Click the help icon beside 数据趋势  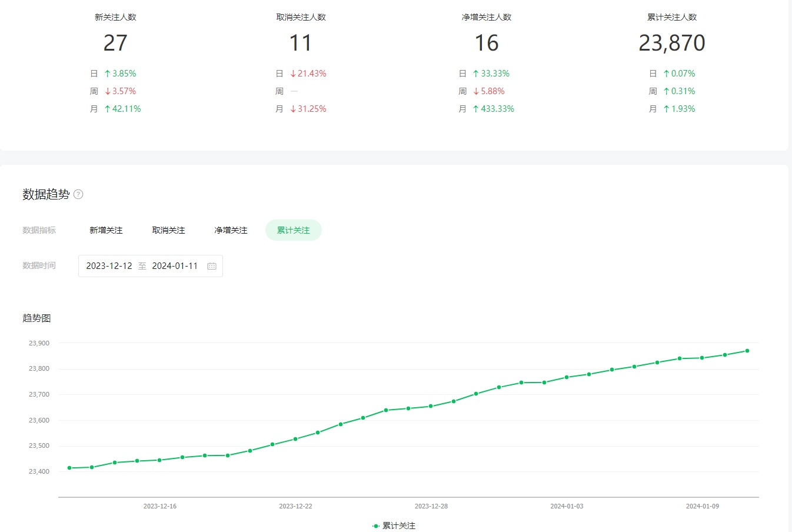[x=78, y=194]
